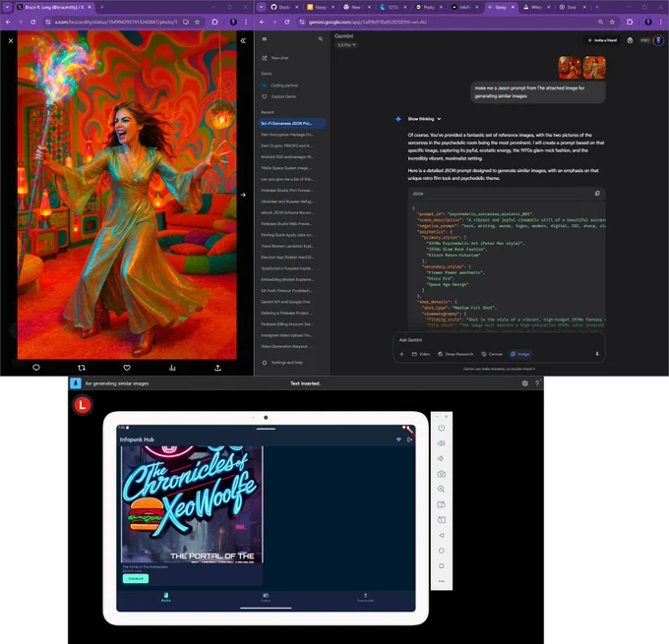Reply to the X post
The image size is (669, 644).
[x=36, y=367]
